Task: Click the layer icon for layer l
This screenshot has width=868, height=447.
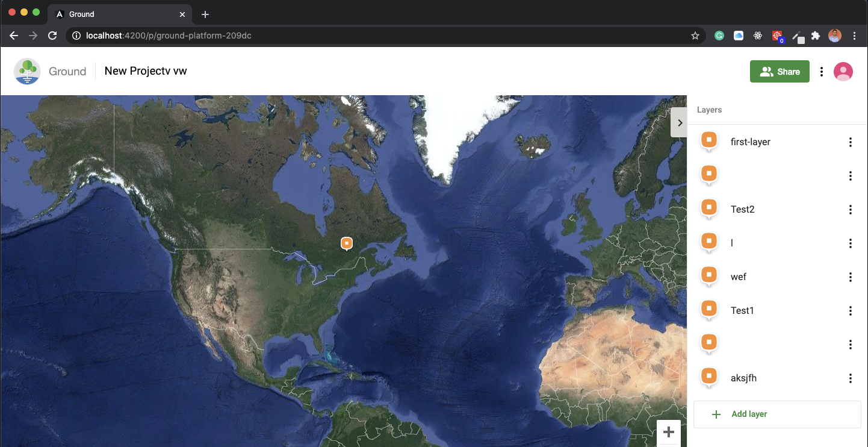Action: [x=708, y=241]
